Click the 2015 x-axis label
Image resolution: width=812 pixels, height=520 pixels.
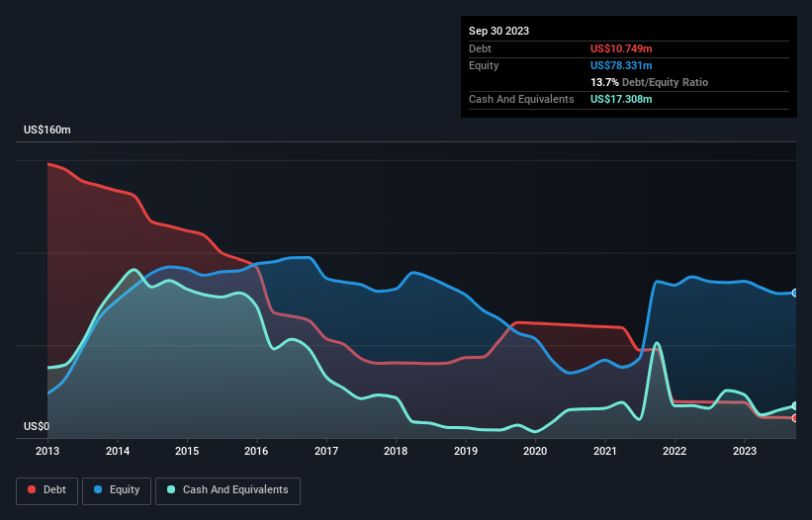point(187,451)
